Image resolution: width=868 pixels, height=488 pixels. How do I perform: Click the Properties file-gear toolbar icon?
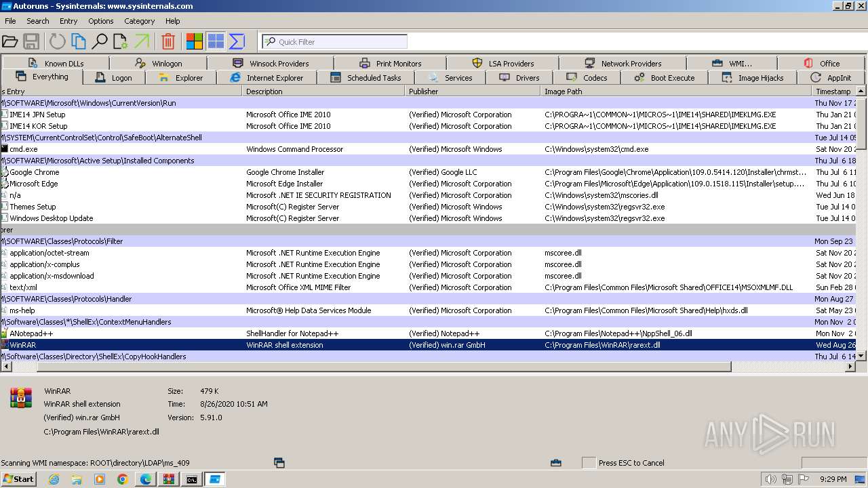pos(121,41)
